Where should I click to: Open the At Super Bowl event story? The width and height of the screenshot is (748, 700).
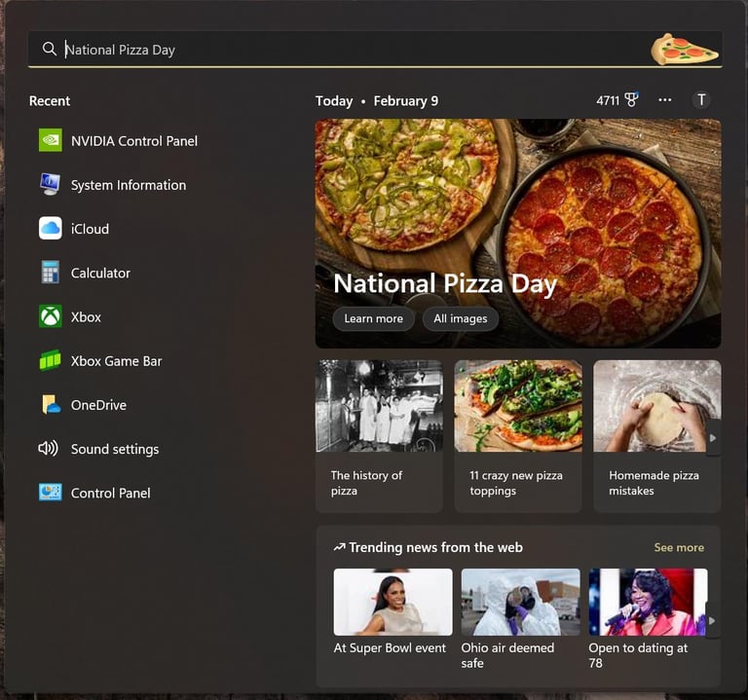(393, 612)
